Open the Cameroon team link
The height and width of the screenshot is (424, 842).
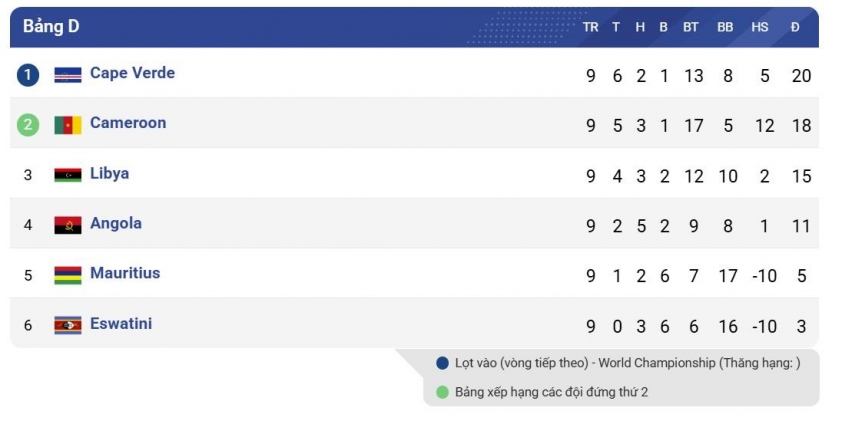(128, 123)
